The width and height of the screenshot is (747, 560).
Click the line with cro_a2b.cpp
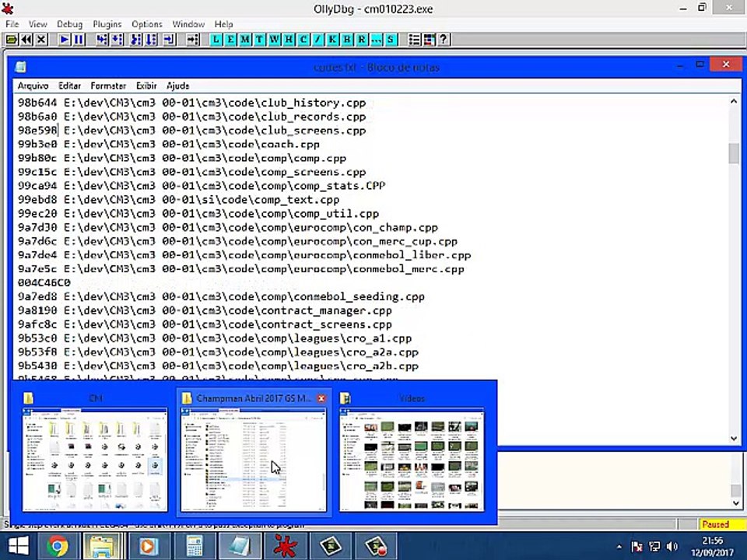[x=218, y=366]
